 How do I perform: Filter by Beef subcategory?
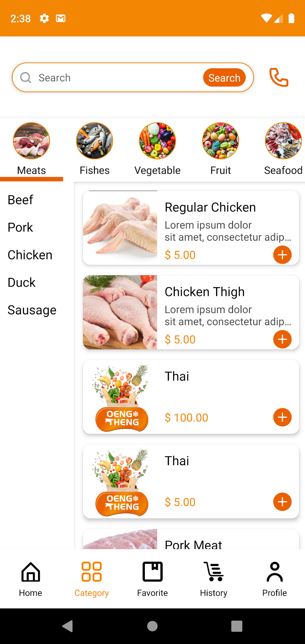coord(20,200)
